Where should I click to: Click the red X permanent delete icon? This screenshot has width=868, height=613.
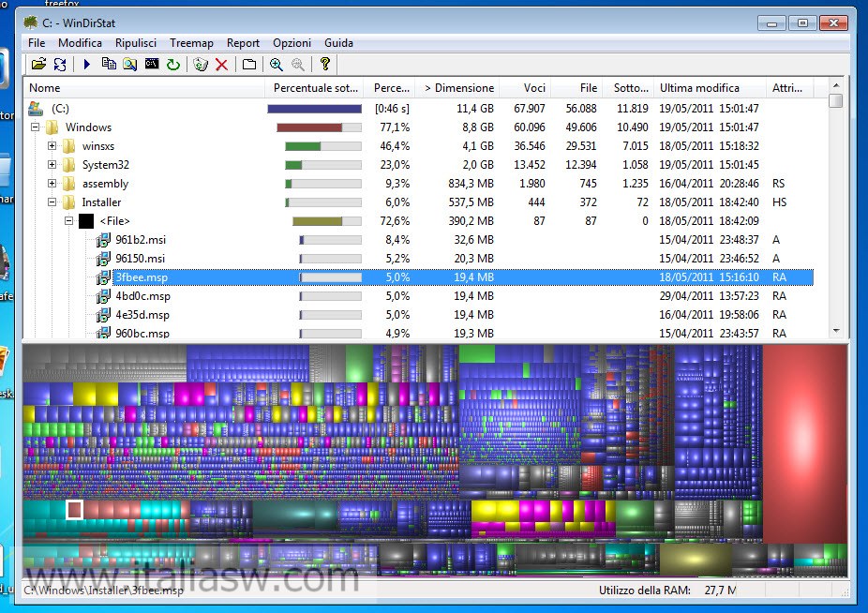click(x=221, y=65)
